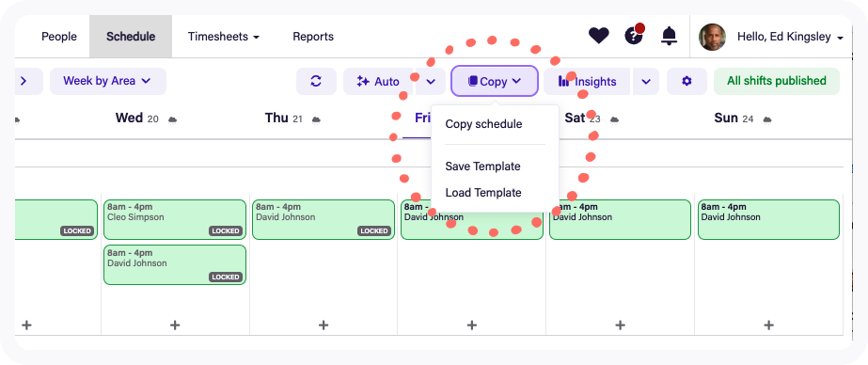Image resolution: width=868 pixels, height=365 pixels.
Task: Add a shift on Wednesday with plus
Action: click(x=175, y=325)
